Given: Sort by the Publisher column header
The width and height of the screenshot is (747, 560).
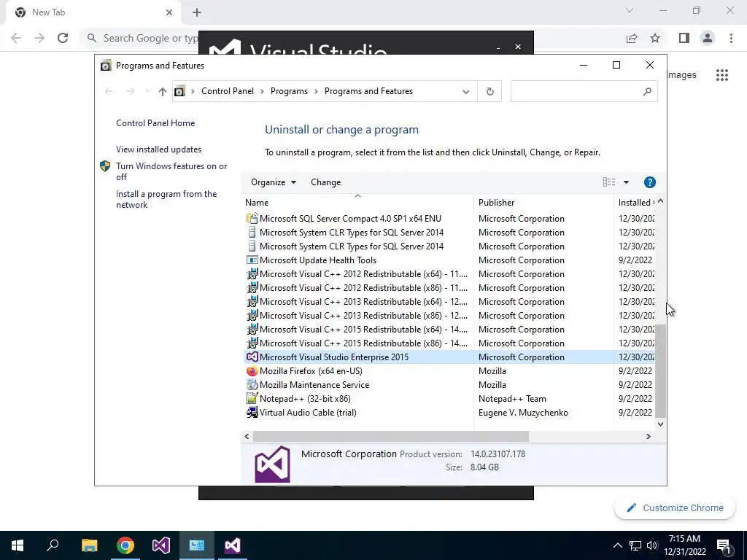Looking at the screenshot, I should [543, 203].
